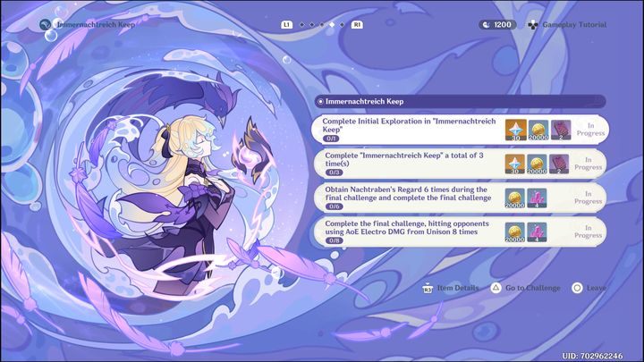Click the R1 next page button
Screen dimensions: 644x362
[357, 25]
